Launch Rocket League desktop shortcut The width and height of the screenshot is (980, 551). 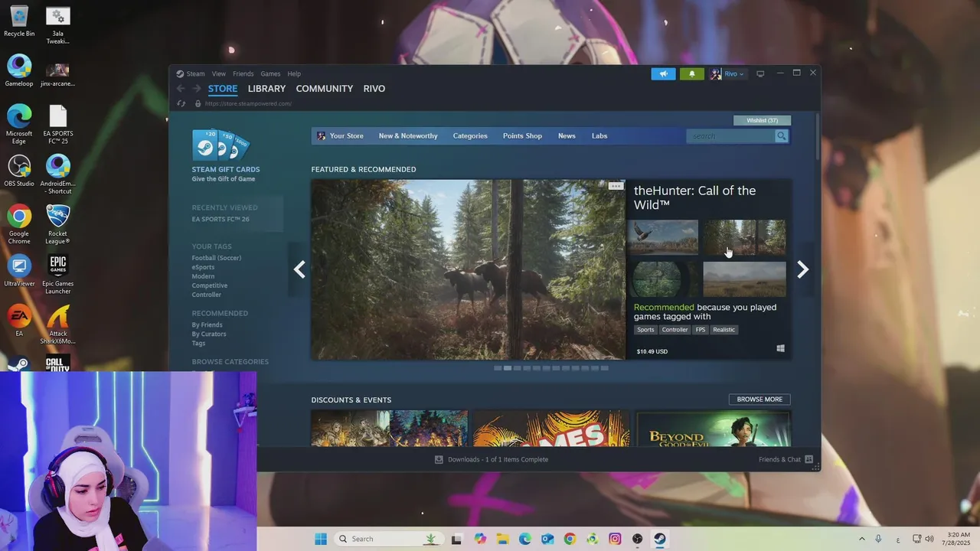point(58,224)
